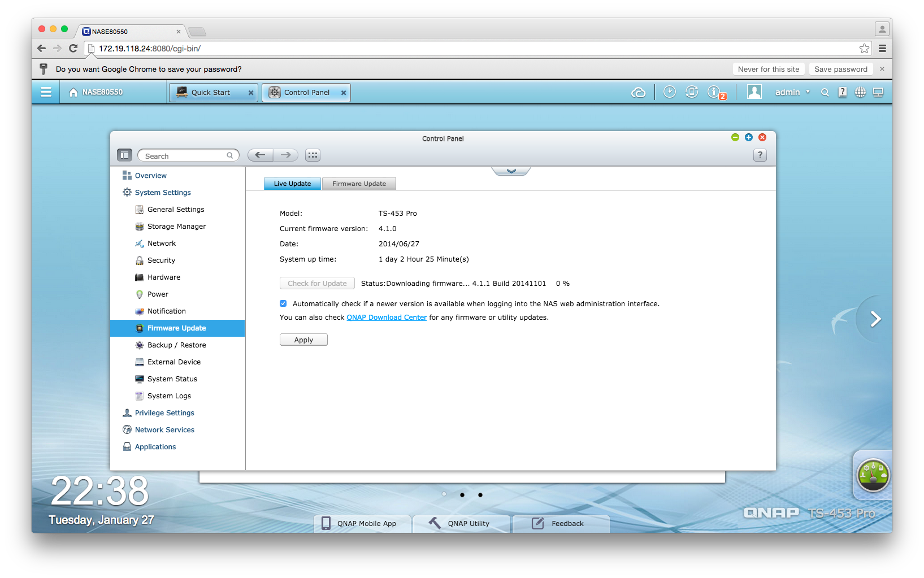Switch to the Live Update tab

(292, 184)
